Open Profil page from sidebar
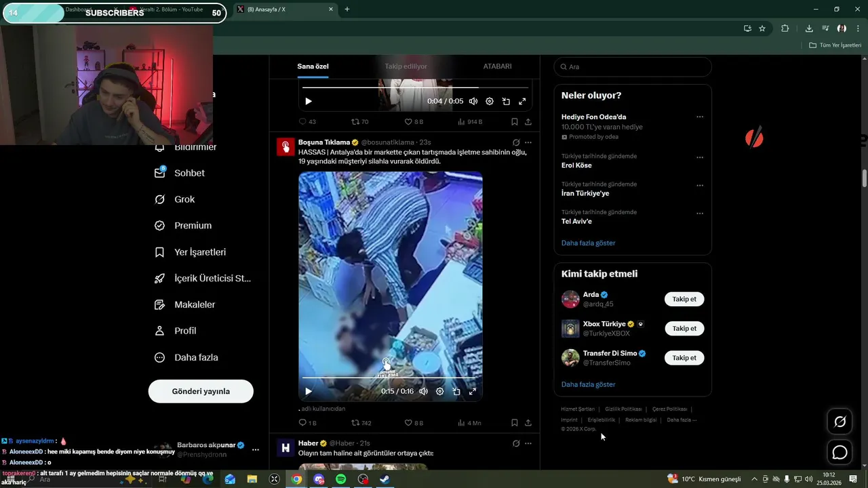868x488 pixels. [x=176, y=331]
